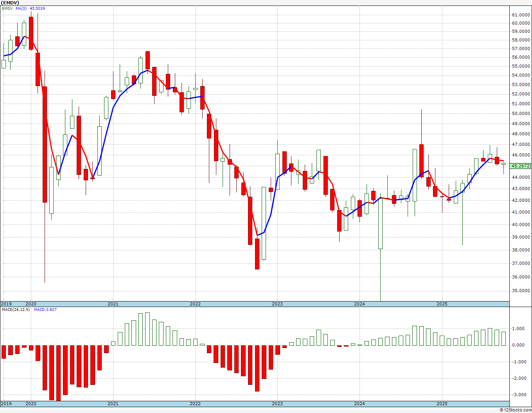
Task: Click 2021 on the price chart time axis
Action: (113, 304)
